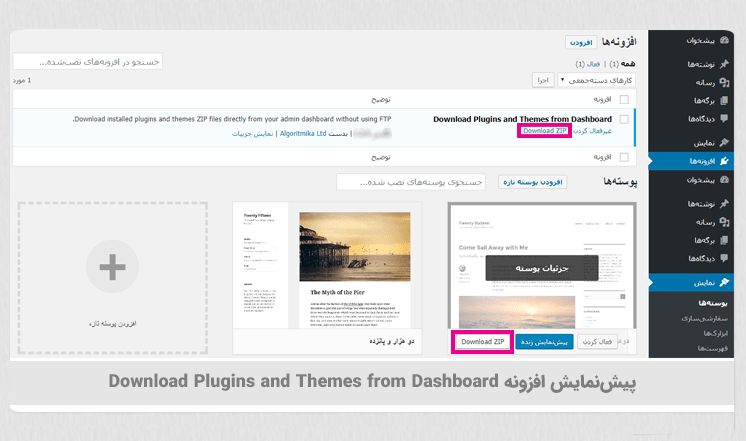Click the Posts (نوشته‌ها) pin icon above Plugins
This screenshot has height=441, width=746.
pyautogui.click(x=724, y=64)
